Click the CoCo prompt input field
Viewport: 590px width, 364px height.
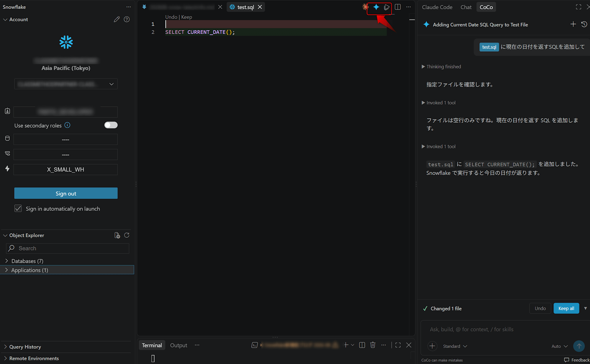(x=505, y=329)
